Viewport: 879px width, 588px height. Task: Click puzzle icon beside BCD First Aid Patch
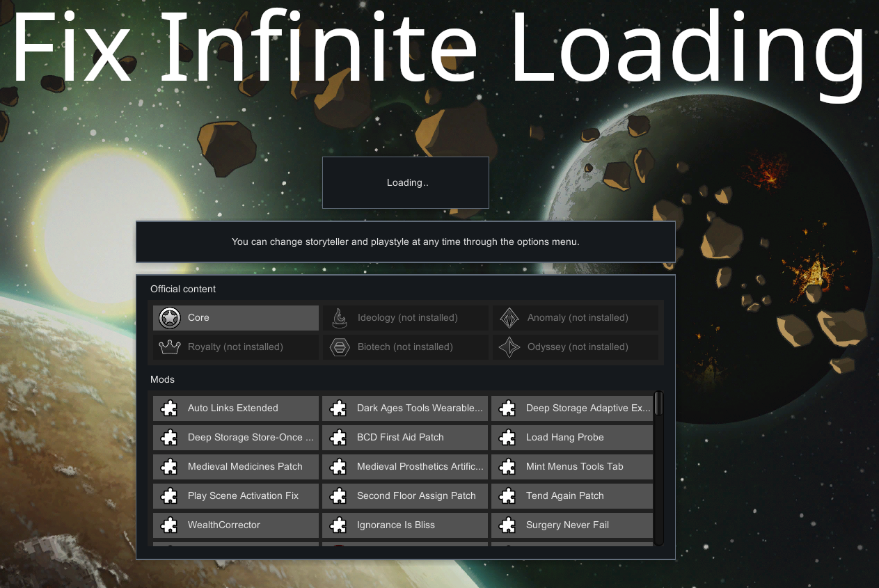[338, 438]
